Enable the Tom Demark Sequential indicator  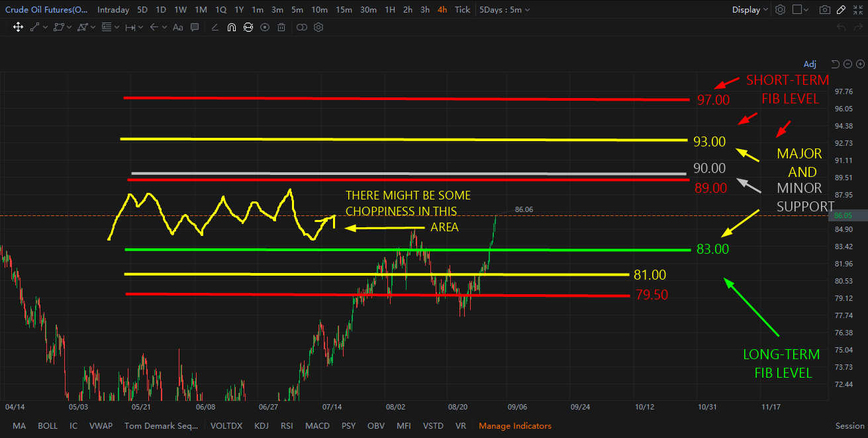(162, 426)
